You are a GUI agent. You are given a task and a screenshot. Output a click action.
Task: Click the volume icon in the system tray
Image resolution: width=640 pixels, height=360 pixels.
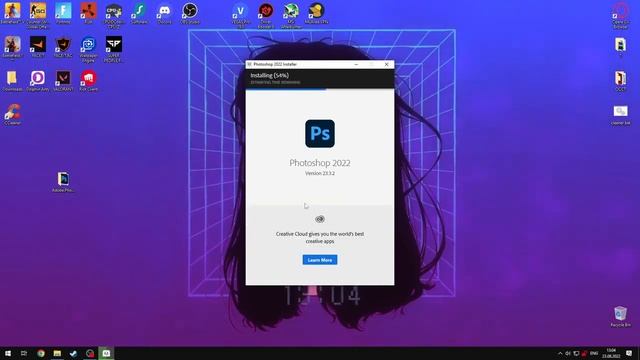click(568, 353)
